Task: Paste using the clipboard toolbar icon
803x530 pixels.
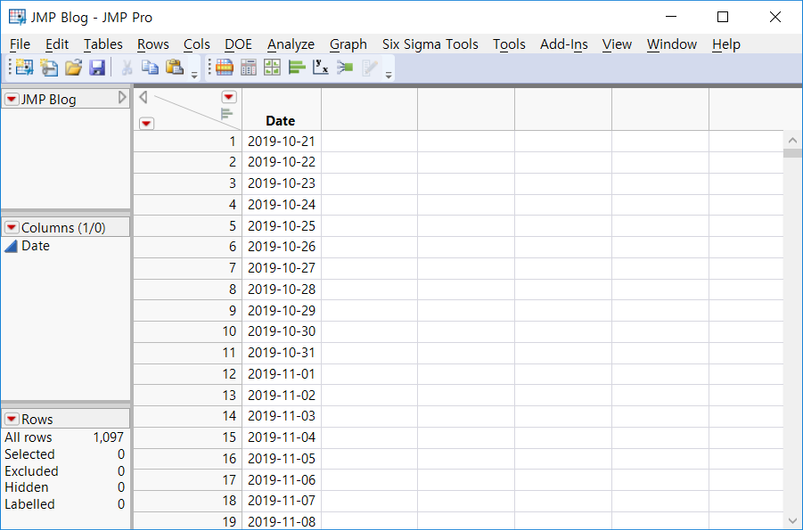Action: click(x=175, y=67)
